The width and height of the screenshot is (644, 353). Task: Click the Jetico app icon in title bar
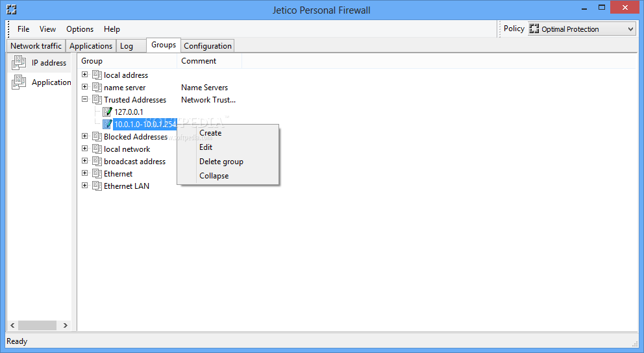[x=12, y=10]
